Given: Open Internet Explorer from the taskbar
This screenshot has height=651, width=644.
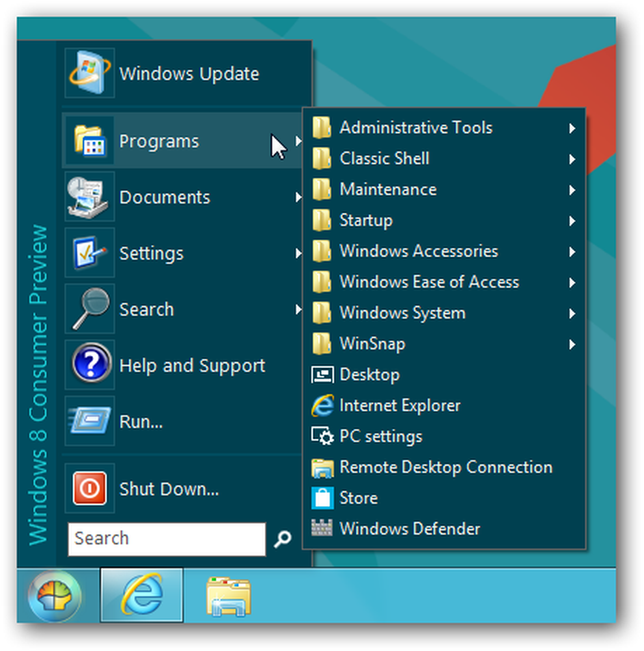Looking at the screenshot, I should [x=141, y=594].
